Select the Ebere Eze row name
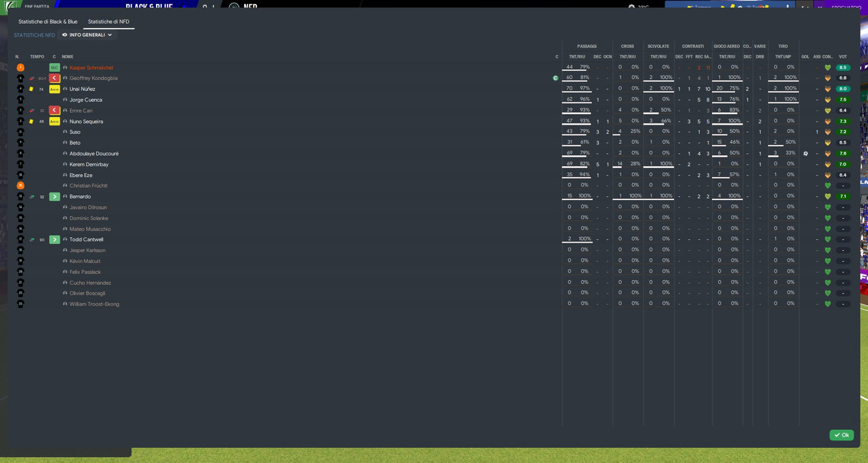This screenshot has width=868, height=463. 81,176
